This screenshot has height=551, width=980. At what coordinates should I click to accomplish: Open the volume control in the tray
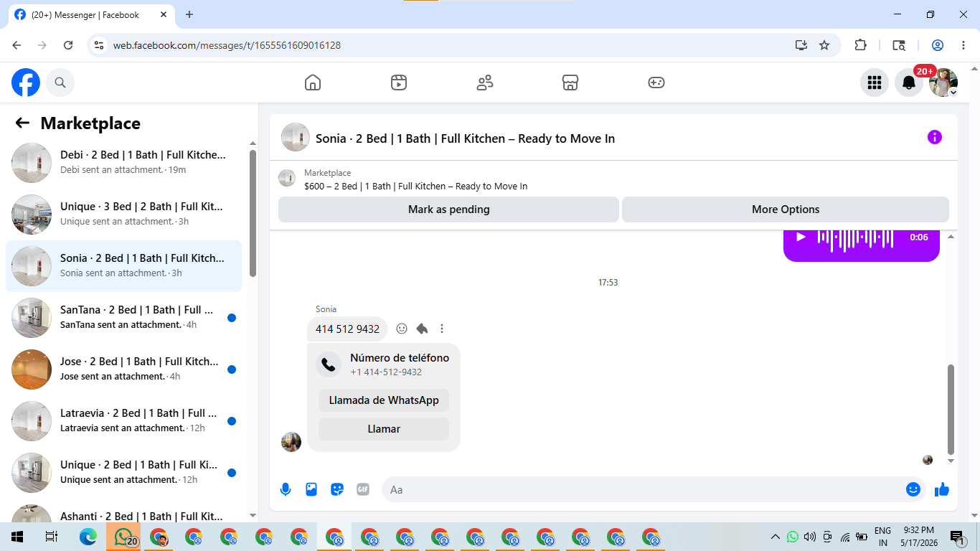pyautogui.click(x=810, y=537)
